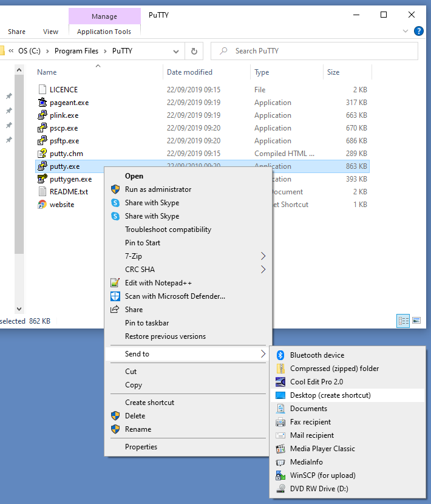Open the address bar history dropdown
This screenshot has width=431, height=504.
click(176, 52)
